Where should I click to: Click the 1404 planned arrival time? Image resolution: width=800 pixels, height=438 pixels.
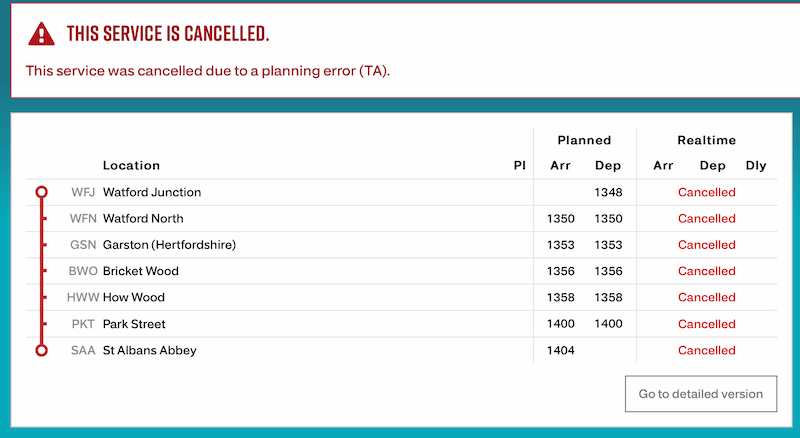pyautogui.click(x=561, y=350)
